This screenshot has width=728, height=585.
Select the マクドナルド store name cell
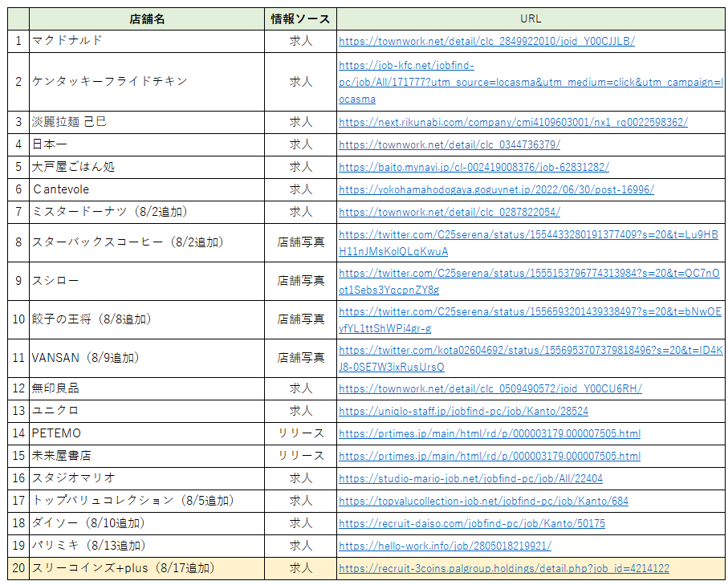coord(147,41)
